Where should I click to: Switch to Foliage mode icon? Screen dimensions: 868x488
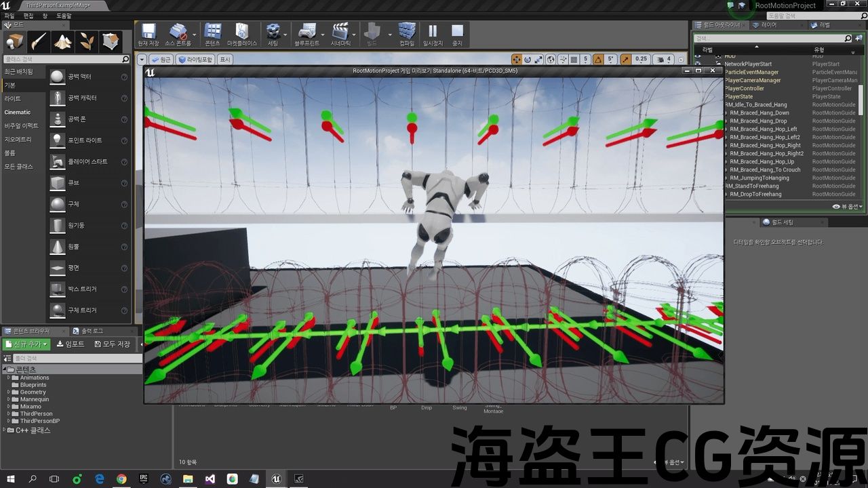pos(87,43)
